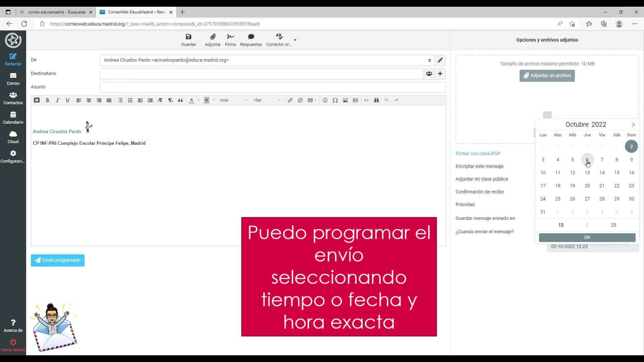Toggle italic formatting
This screenshot has width=644, height=362.
57,100
